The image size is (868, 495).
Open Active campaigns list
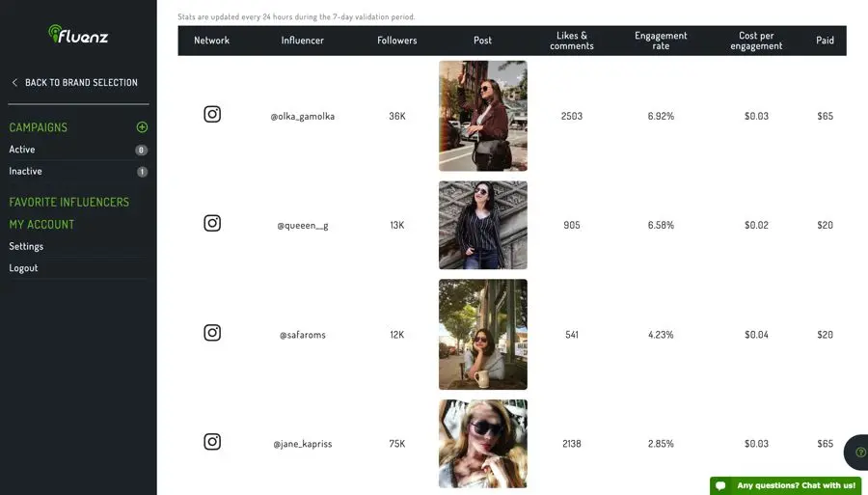click(22, 150)
